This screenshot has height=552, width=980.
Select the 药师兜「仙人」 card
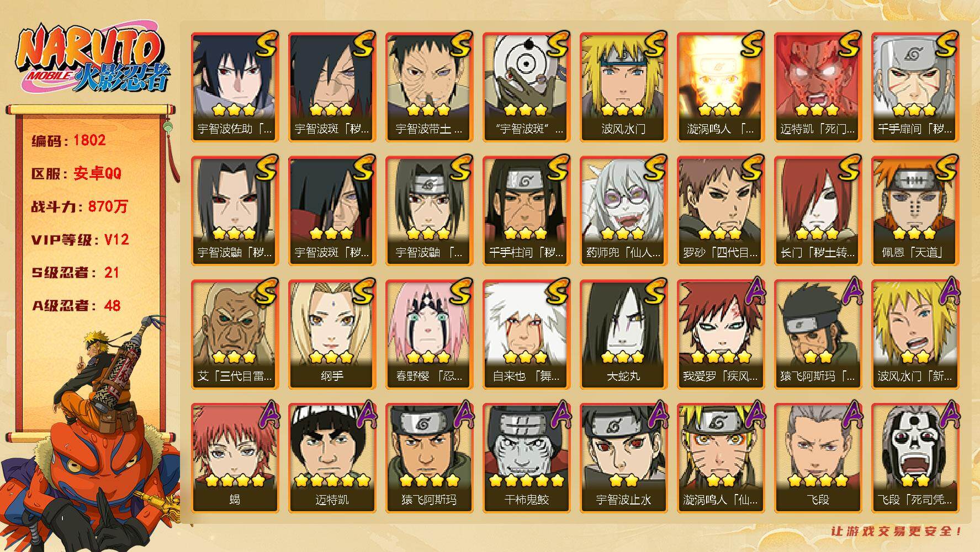pyautogui.click(x=623, y=211)
